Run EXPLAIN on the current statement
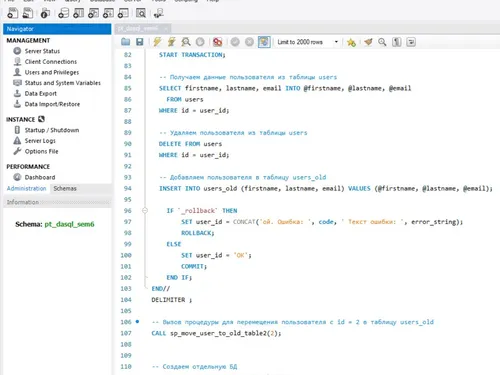This screenshot has width=500, height=375. pos(186,42)
